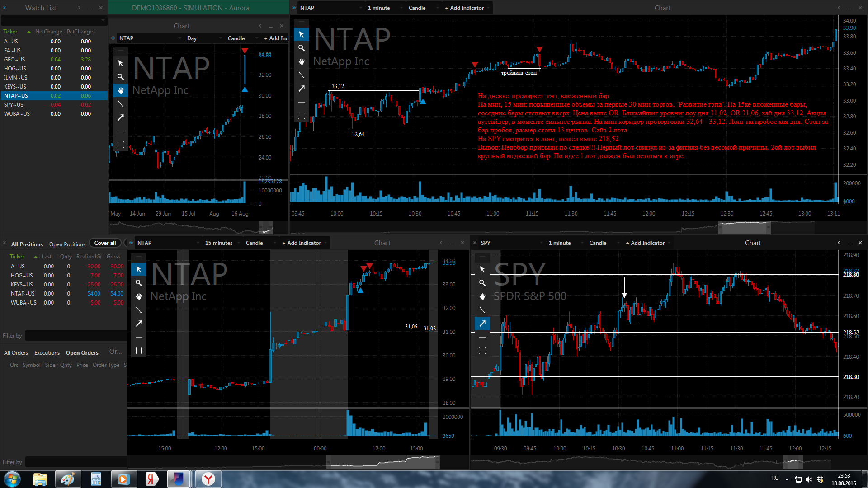Select pointer tool in the SPY chart
The height and width of the screenshot is (488, 868).
(x=482, y=269)
